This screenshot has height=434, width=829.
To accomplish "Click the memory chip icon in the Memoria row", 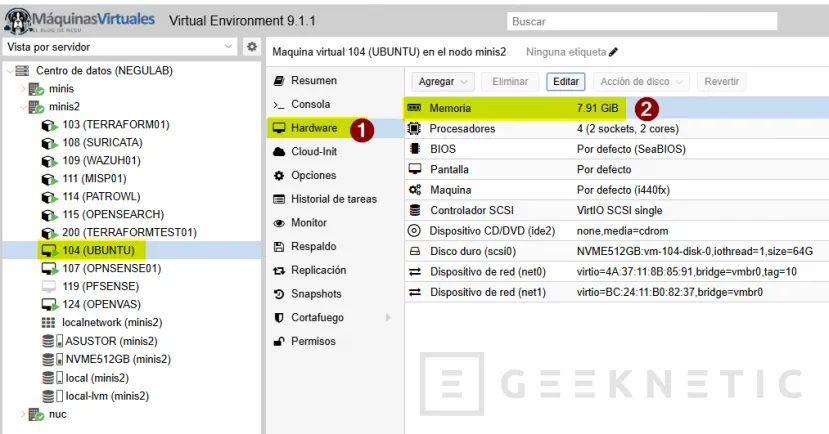I will (414, 108).
